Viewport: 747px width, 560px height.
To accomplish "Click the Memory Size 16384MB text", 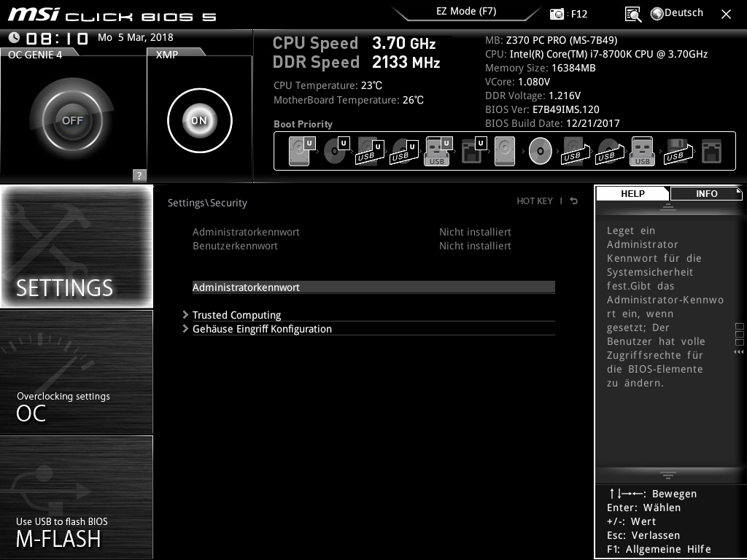I will pos(541,68).
